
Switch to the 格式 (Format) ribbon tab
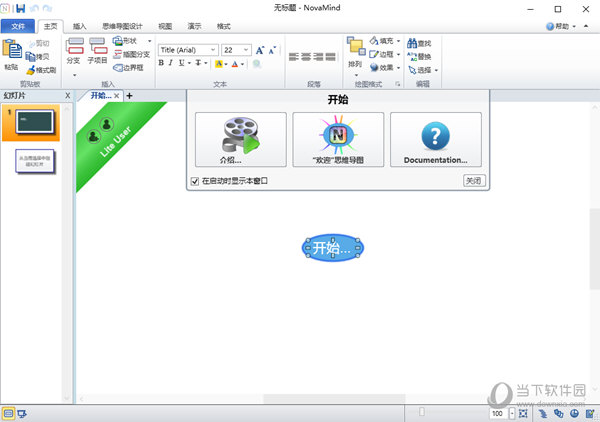(224, 26)
